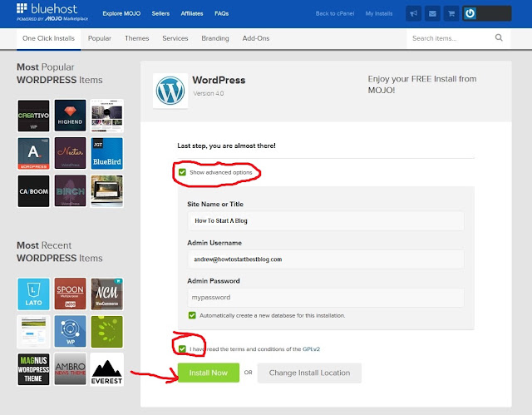The image size is (532, 415).
Task: Toggle automatically create new database checkbox
Action: [x=192, y=315]
